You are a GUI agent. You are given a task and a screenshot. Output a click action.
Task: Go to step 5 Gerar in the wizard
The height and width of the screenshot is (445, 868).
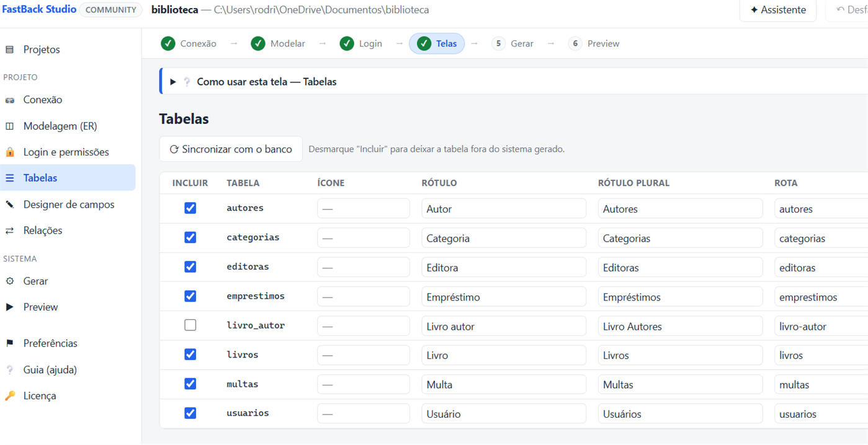tap(512, 43)
